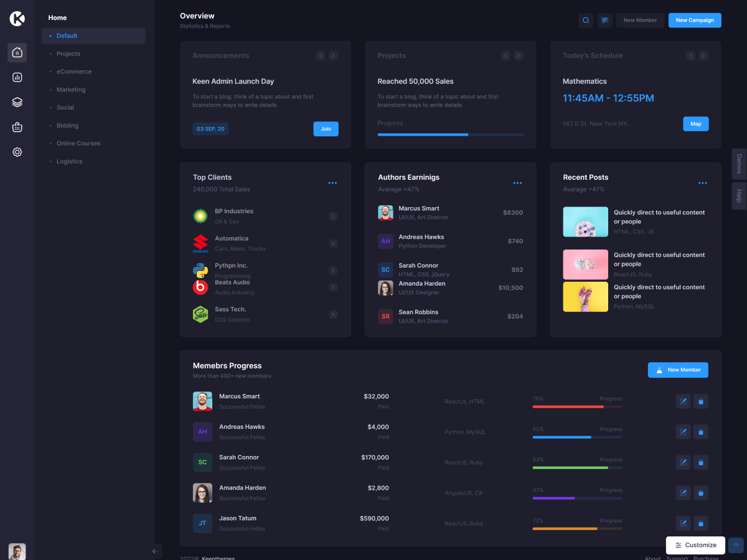Click the search icon in the header
The image size is (747, 560).
586,21
